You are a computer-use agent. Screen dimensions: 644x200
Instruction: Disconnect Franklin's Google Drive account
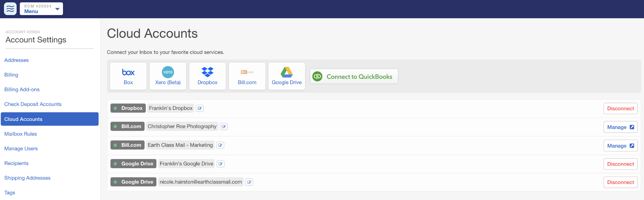[620, 164]
